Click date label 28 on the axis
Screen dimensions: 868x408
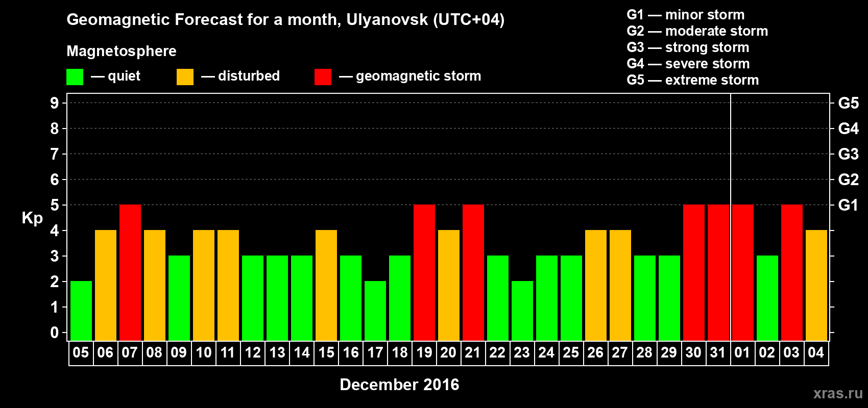tap(644, 352)
